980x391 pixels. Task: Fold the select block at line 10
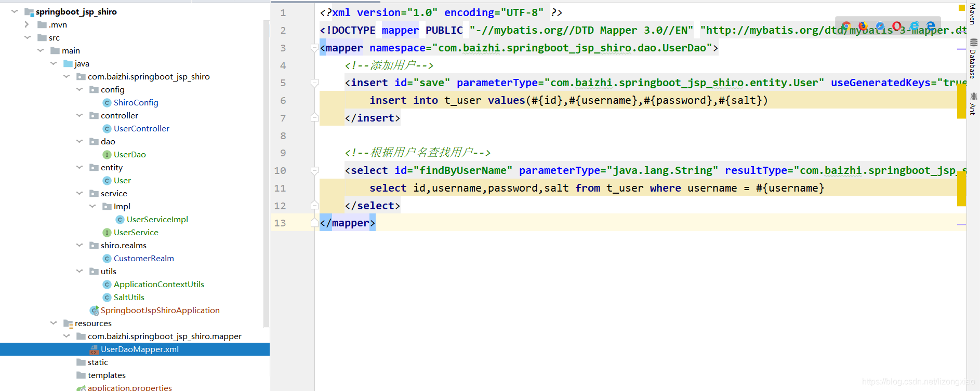[x=314, y=171]
